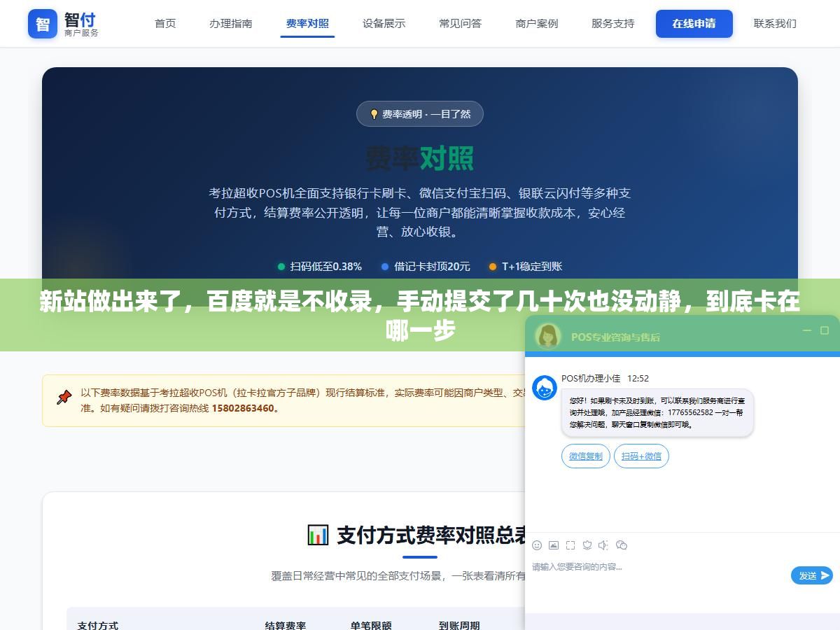The width and height of the screenshot is (840, 630).
Task: Open the 办理指南 nav item
Action: [x=231, y=23]
